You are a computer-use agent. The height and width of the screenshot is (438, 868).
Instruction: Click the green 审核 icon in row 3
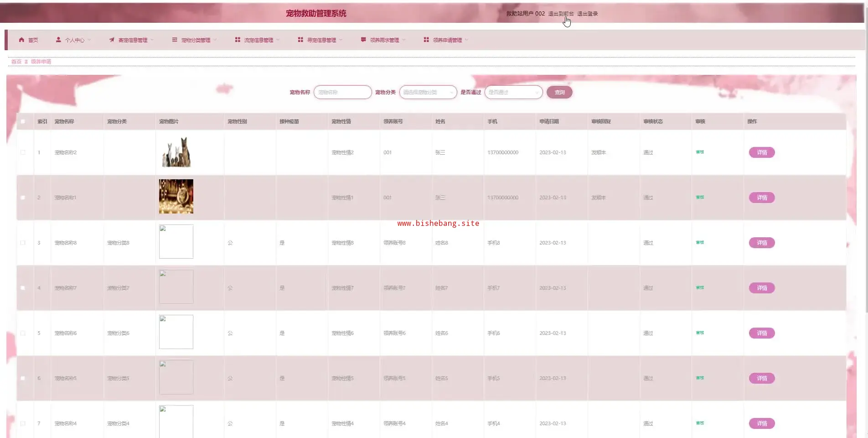coord(700,242)
